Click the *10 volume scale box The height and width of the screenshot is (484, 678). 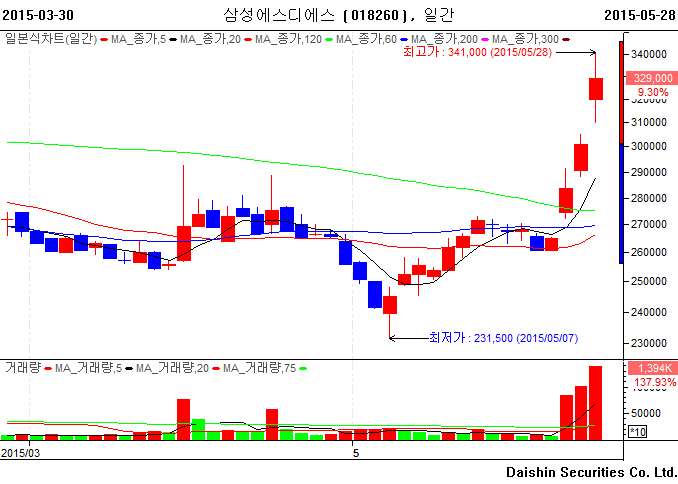[637, 432]
